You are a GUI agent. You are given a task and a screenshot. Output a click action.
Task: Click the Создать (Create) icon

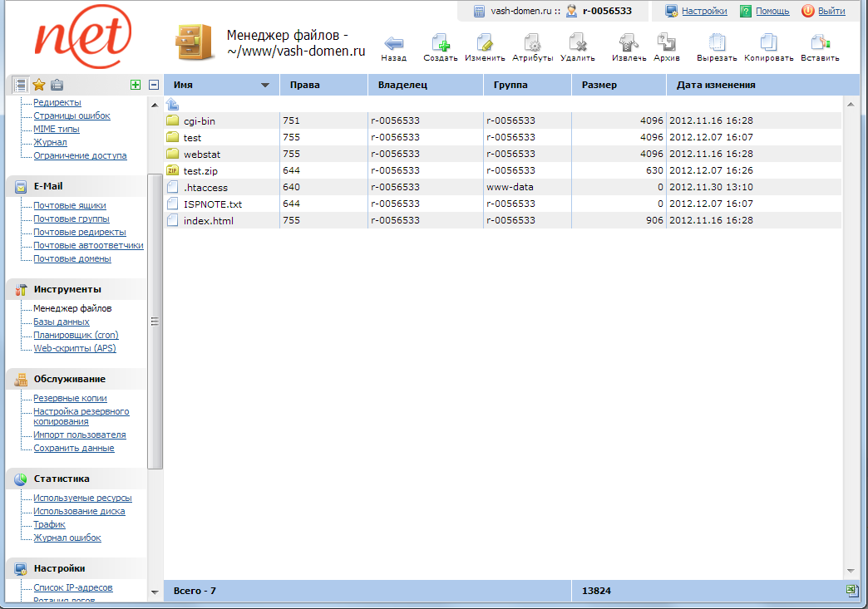(441, 44)
